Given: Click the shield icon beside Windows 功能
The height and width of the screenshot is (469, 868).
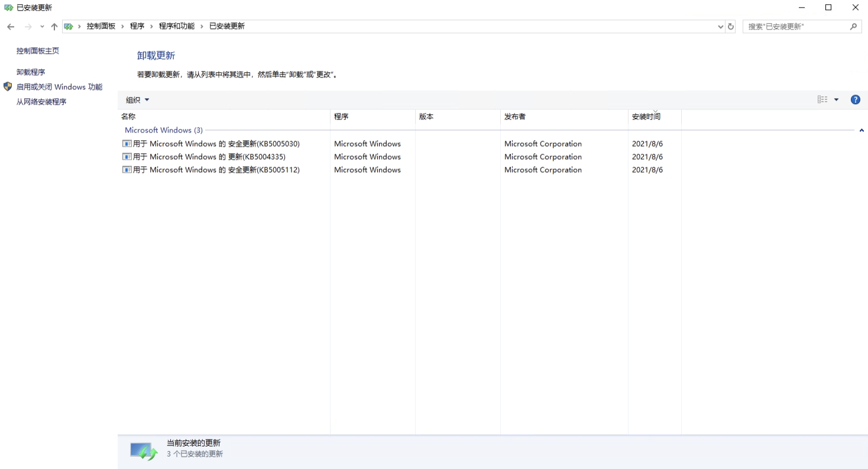Looking at the screenshot, I should pos(8,86).
